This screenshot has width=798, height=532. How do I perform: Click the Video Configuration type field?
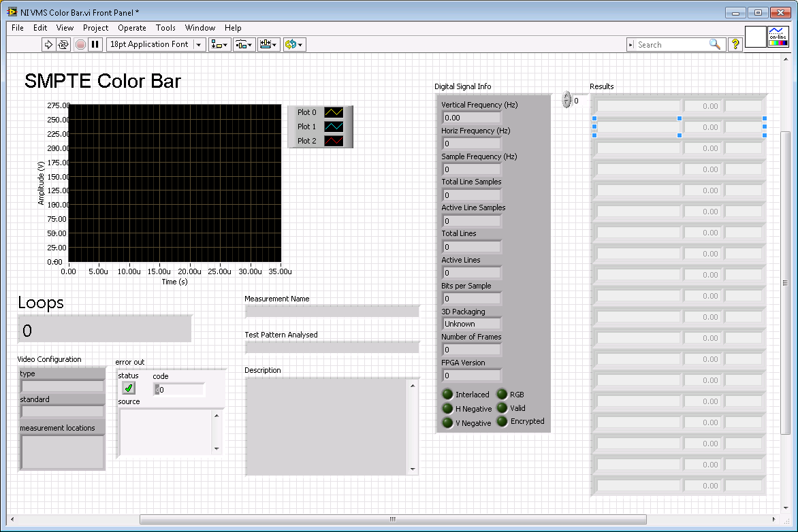[x=63, y=386]
